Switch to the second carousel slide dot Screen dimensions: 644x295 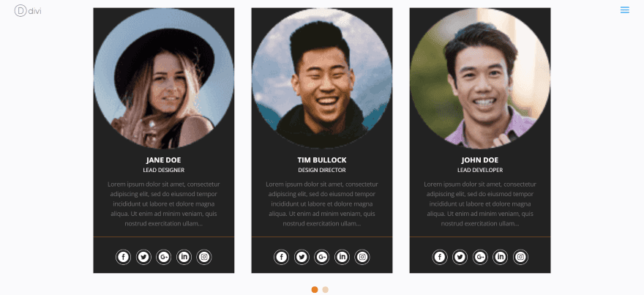pyautogui.click(x=325, y=290)
